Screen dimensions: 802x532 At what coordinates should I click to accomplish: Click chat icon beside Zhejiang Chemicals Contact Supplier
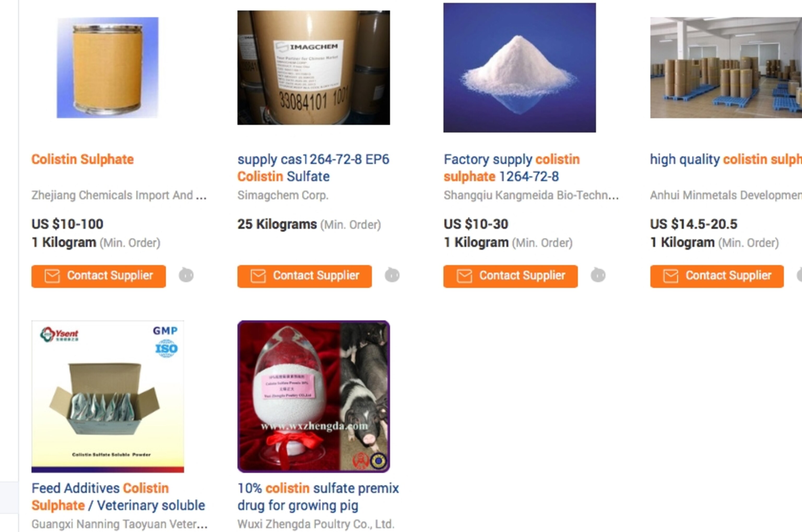click(x=186, y=275)
